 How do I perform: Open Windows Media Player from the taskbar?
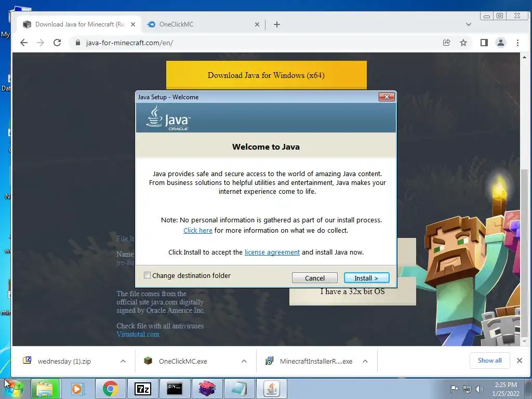tap(77, 389)
